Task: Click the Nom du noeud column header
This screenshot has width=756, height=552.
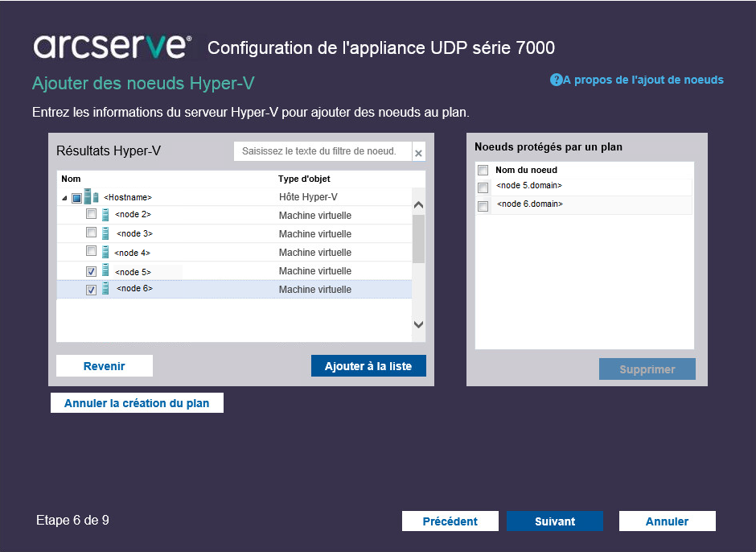Action: point(527,170)
